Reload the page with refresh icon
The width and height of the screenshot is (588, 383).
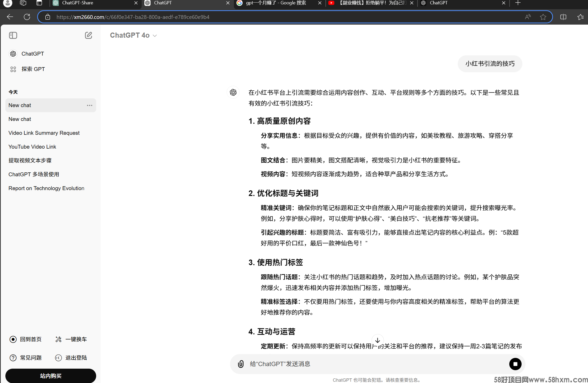(27, 17)
